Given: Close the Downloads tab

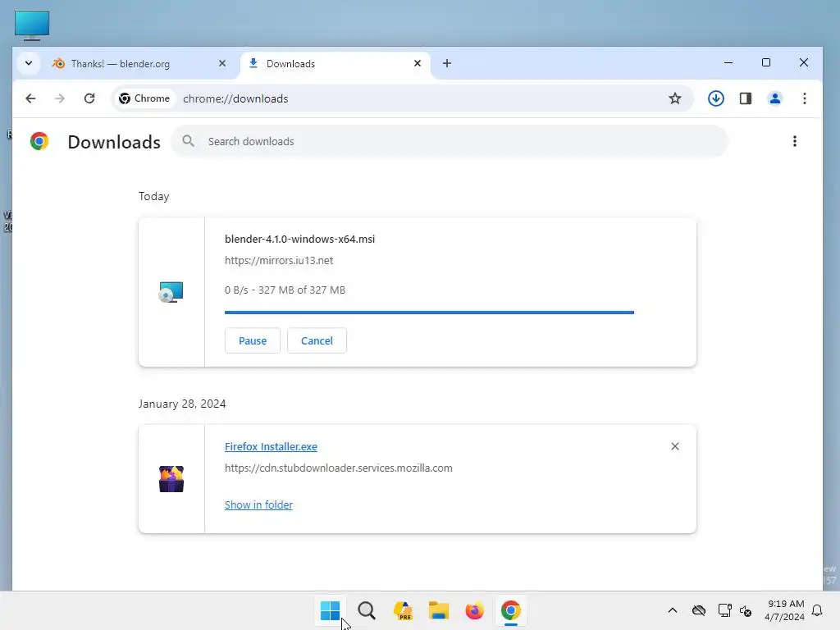Looking at the screenshot, I should pos(418,63).
